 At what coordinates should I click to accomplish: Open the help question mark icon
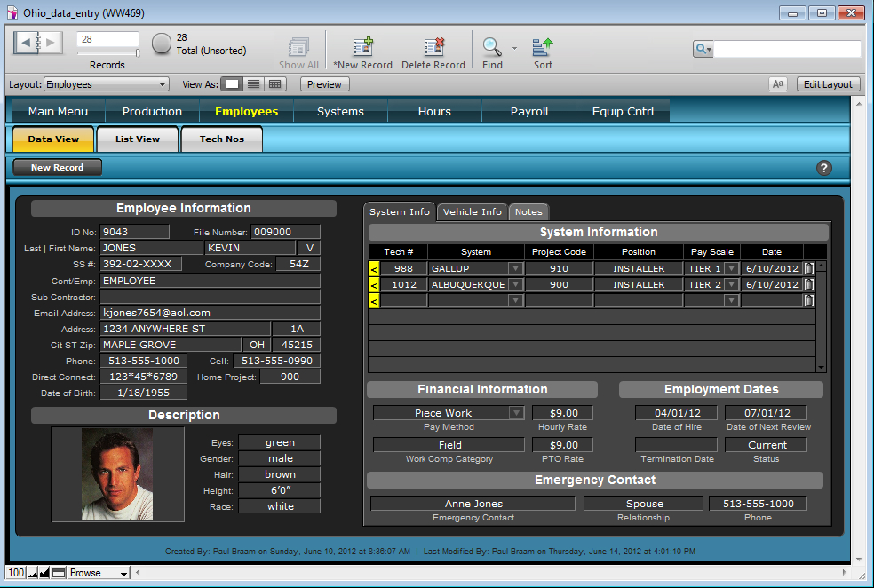[x=823, y=168]
